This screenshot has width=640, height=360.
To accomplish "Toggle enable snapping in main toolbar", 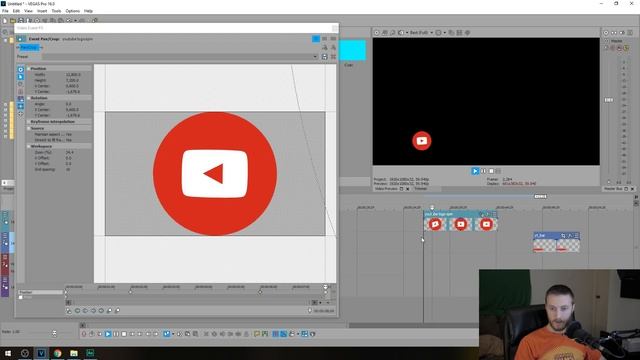I will [x=276, y=334].
